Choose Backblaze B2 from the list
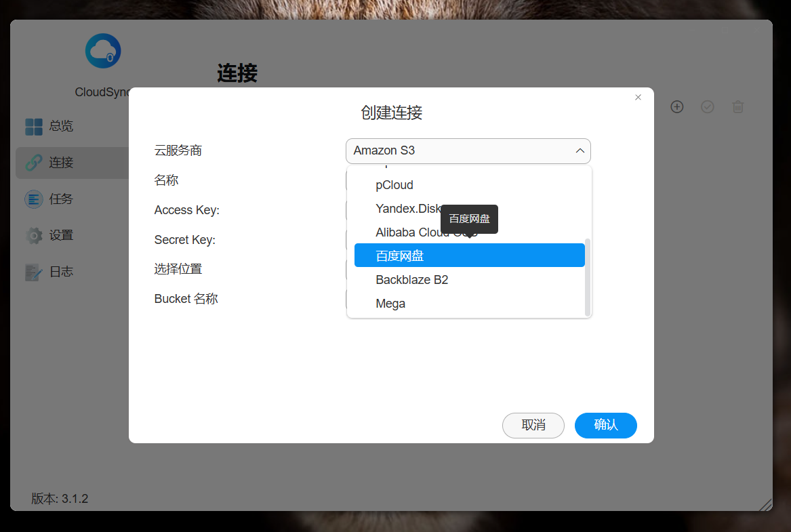 coord(469,280)
